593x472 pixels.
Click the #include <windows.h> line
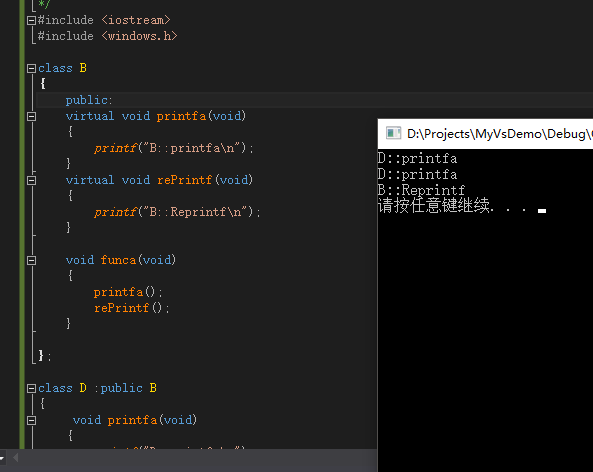(x=107, y=36)
